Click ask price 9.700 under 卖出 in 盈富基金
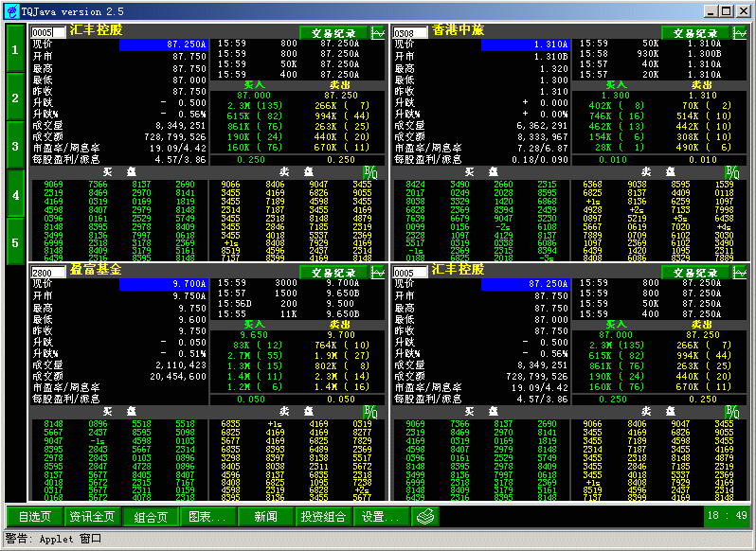This screenshot has width=756, height=551. point(341,335)
